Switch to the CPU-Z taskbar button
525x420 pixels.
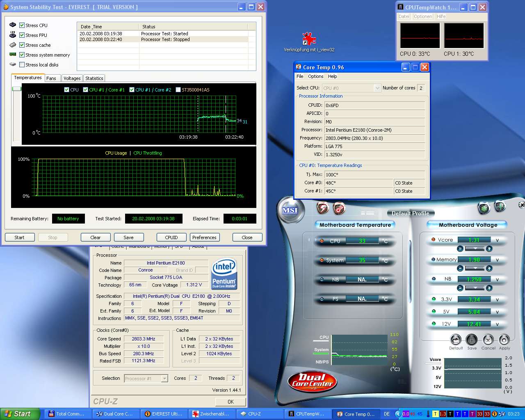point(259,414)
